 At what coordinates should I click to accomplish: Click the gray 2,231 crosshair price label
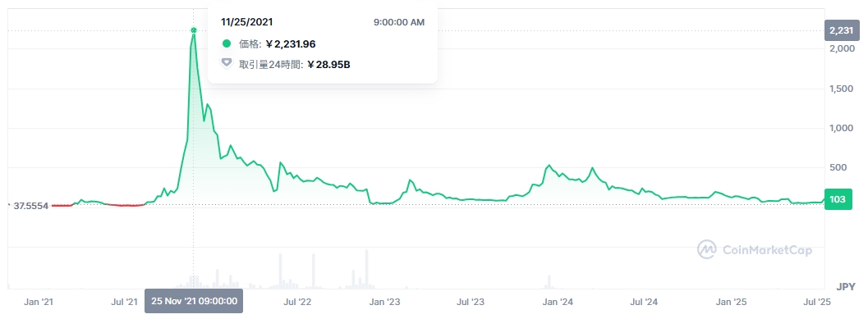click(x=841, y=31)
